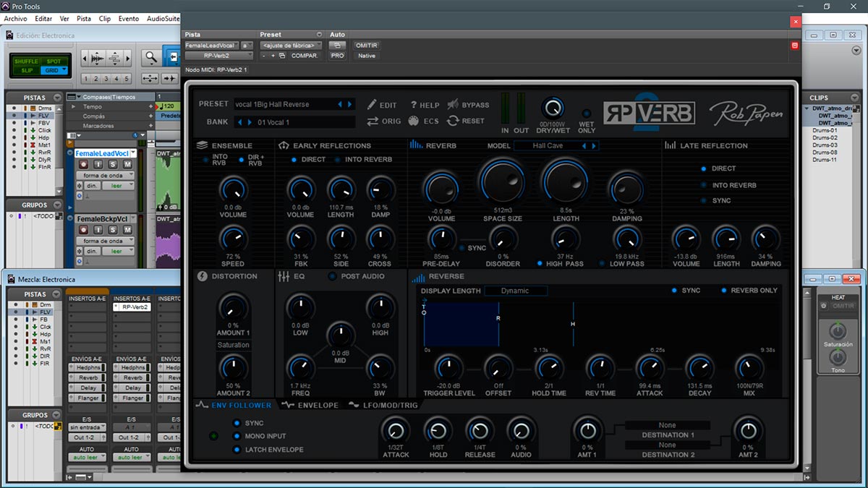This screenshot has height=488, width=868.
Task: Open the Preset options menu arrow
Action: pyautogui.click(x=319, y=35)
